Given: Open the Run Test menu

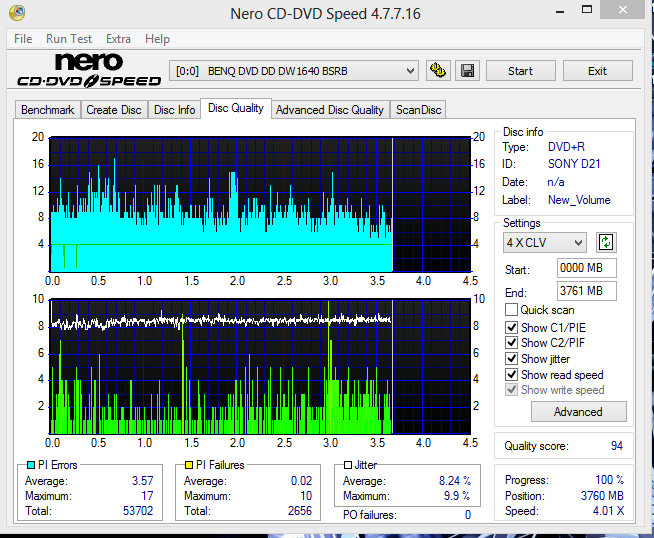Looking at the screenshot, I should pos(69,39).
